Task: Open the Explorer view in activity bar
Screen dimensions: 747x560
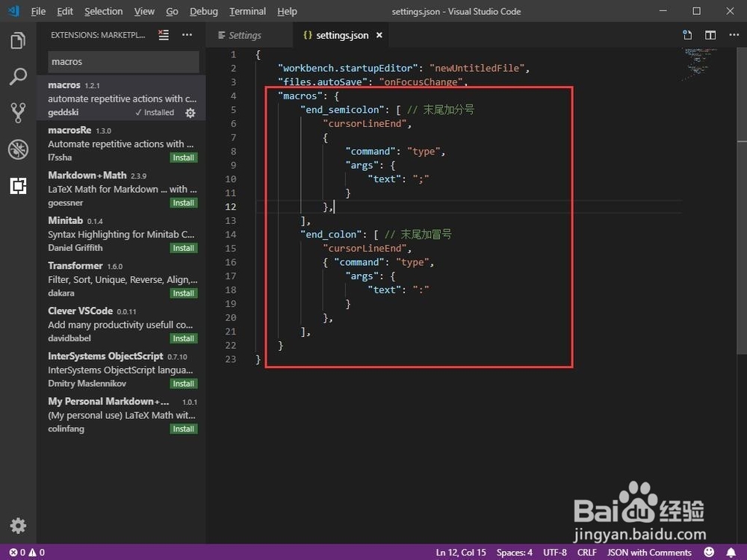Action: point(18,40)
